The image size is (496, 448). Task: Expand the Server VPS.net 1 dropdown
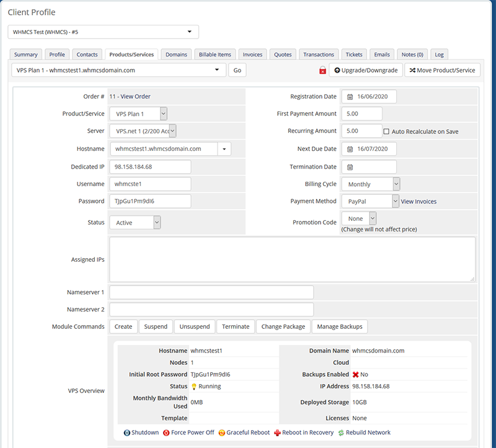143,131
